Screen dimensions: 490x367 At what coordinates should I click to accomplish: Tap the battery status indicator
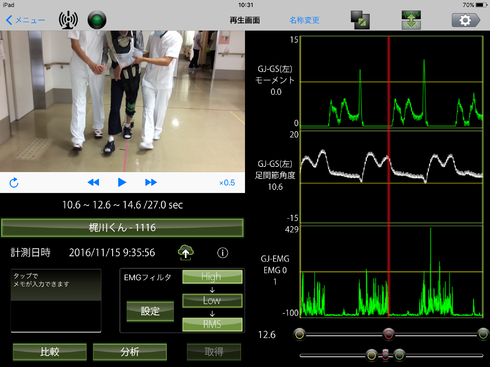click(x=475, y=5)
